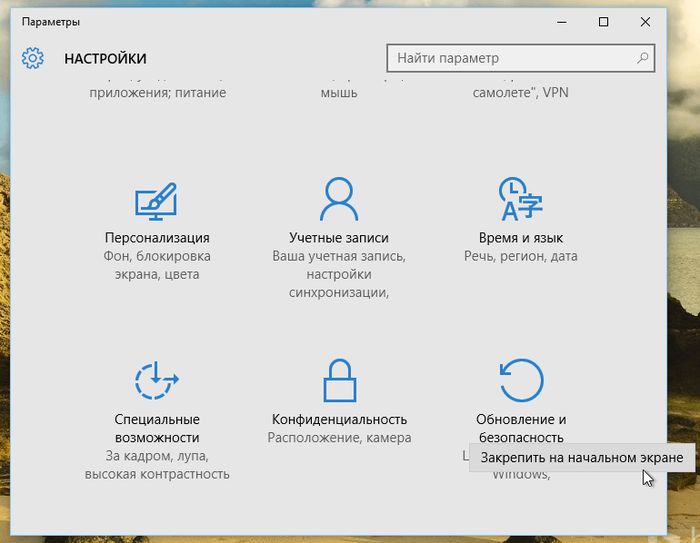Viewport: 700px width, 543px height.
Task: Click the Обновление и безопасность refresh icon
Action: pos(520,380)
